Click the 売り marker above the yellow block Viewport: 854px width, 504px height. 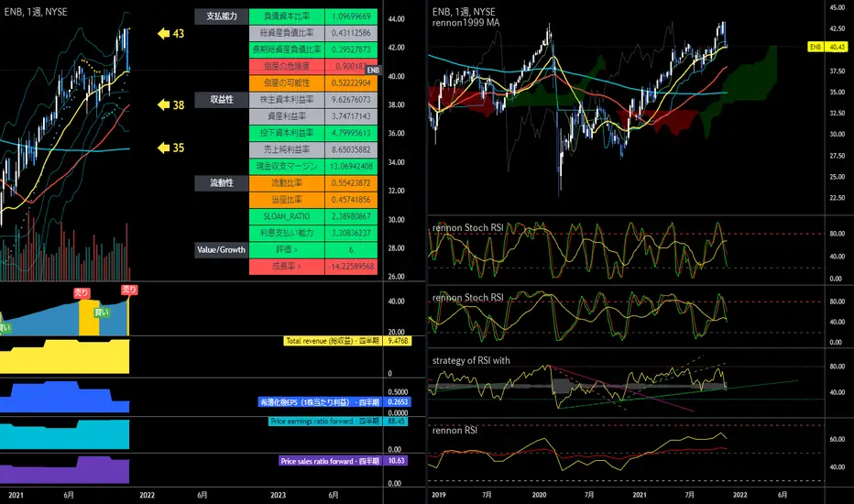coord(82,293)
